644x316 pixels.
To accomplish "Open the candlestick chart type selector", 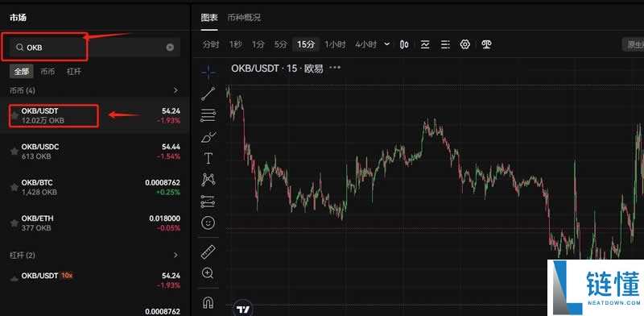I will (404, 44).
